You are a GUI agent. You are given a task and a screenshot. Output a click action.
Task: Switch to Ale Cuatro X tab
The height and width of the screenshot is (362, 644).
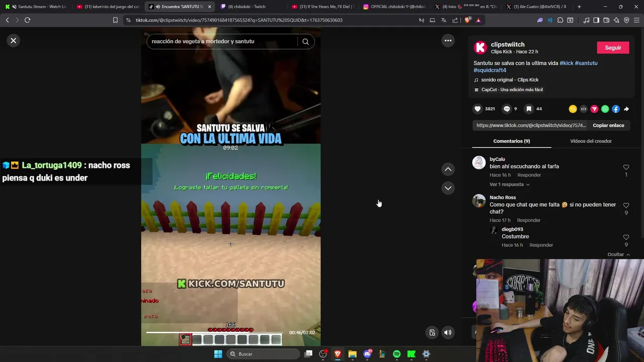pyautogui.click(x=536, y=7)
